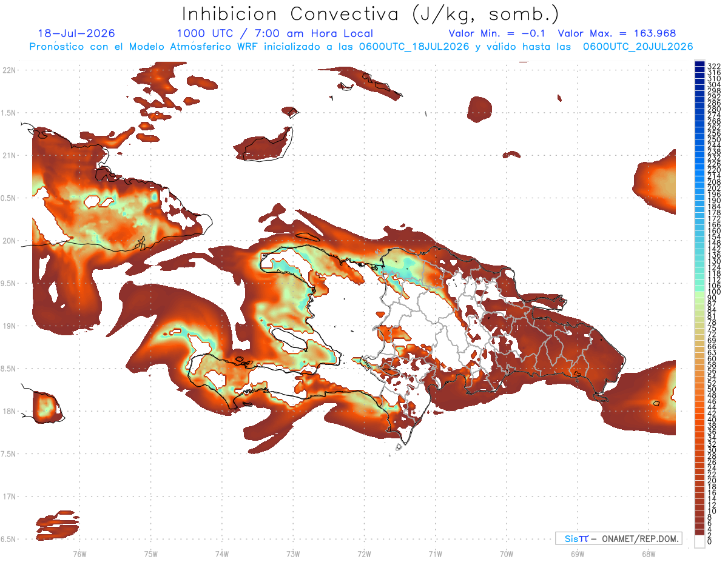Click '1000 UTC / 7:00 am Hora Local'
Screen dimensions: 728x562
(275, 33)
